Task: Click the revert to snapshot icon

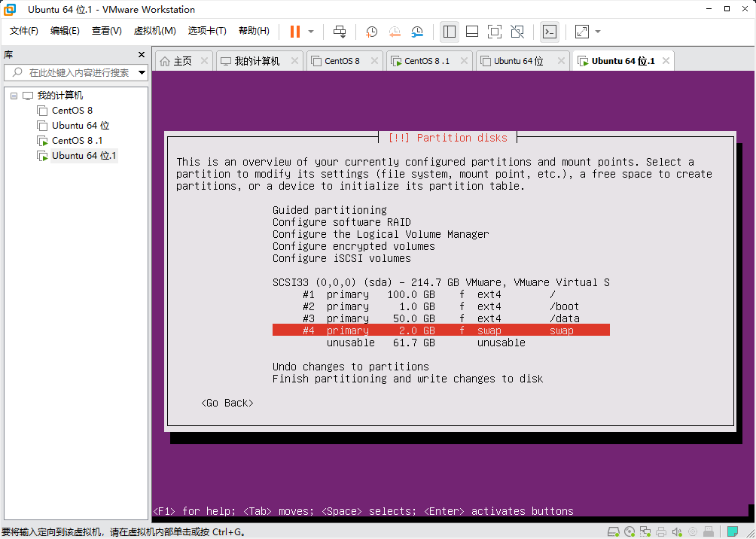Action: point(395,32)
